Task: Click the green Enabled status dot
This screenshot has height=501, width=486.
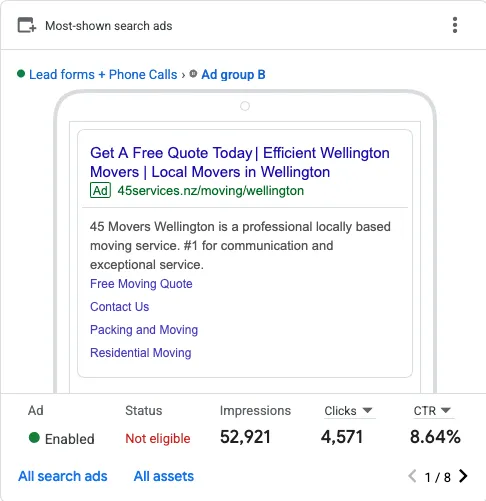Action: click(34, 437)
